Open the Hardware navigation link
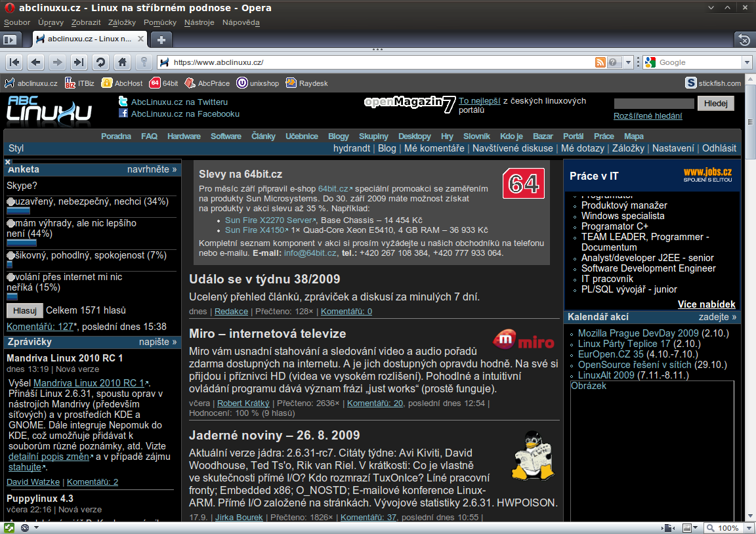 [184, 136]
